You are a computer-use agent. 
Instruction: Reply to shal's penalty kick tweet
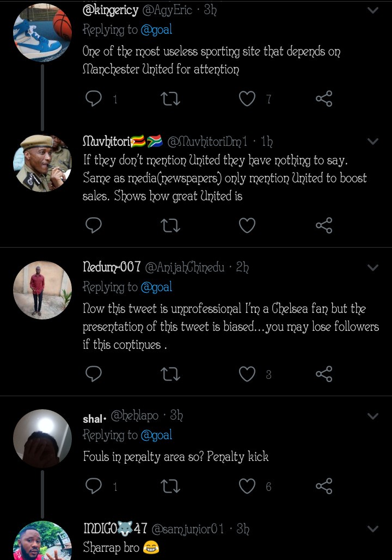pos(94,486)
